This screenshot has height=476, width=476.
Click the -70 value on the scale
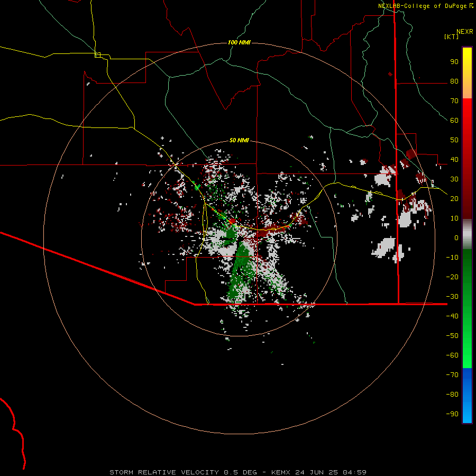click(452, 375)
